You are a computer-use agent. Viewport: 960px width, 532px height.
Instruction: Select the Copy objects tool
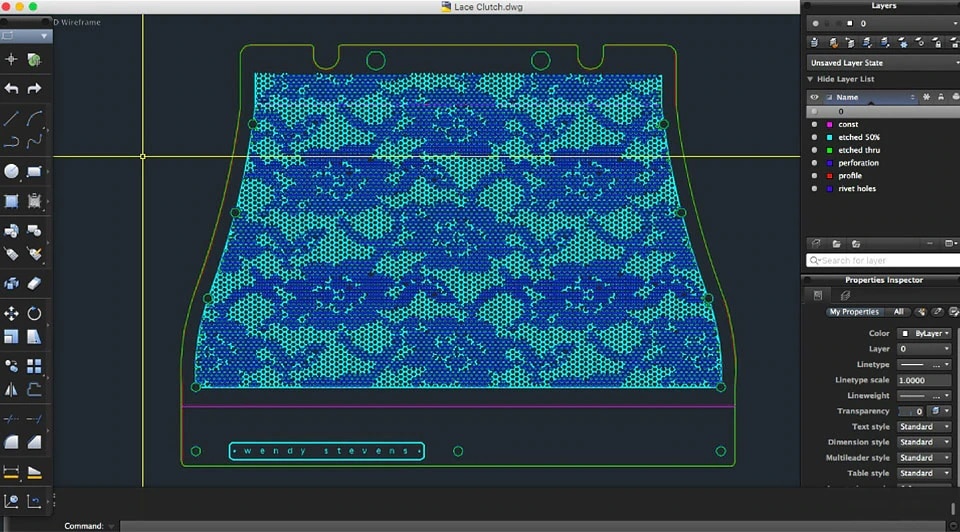(x=11, y=366)
